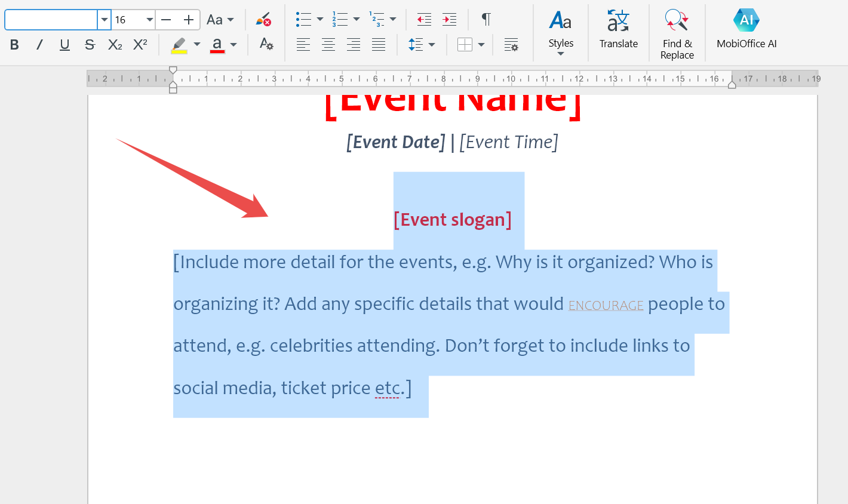Expand font color options arrow
Image resolution: width=848 pixels, height=504 pixels.
233,45
